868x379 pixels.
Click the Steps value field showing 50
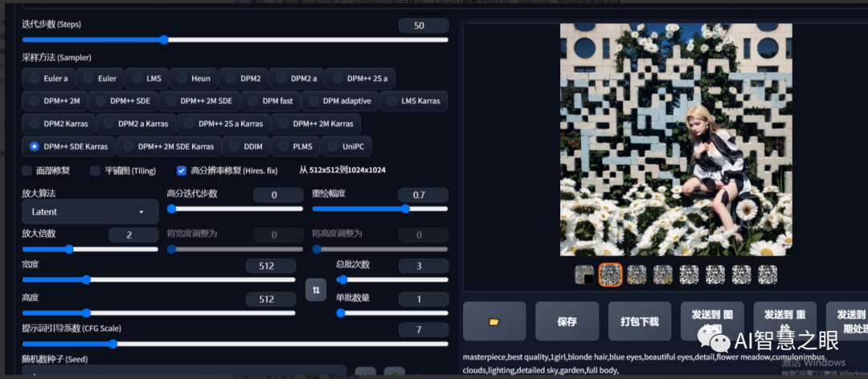pos(424,26)
